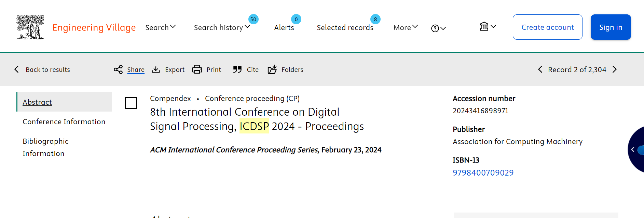Open Selected records page

coord(345,27)
